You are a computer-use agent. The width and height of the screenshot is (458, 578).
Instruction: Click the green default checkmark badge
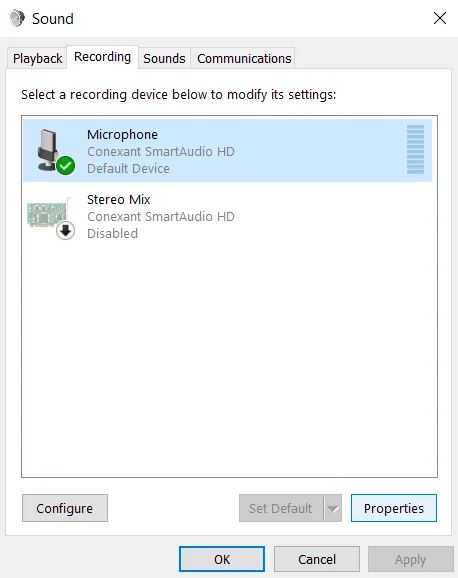(x=66, y=166)
